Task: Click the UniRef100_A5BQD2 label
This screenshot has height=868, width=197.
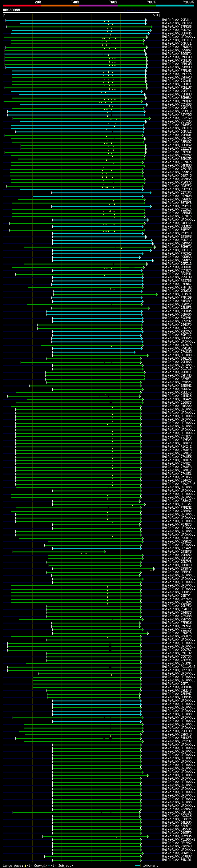Action: pos(177,101)
